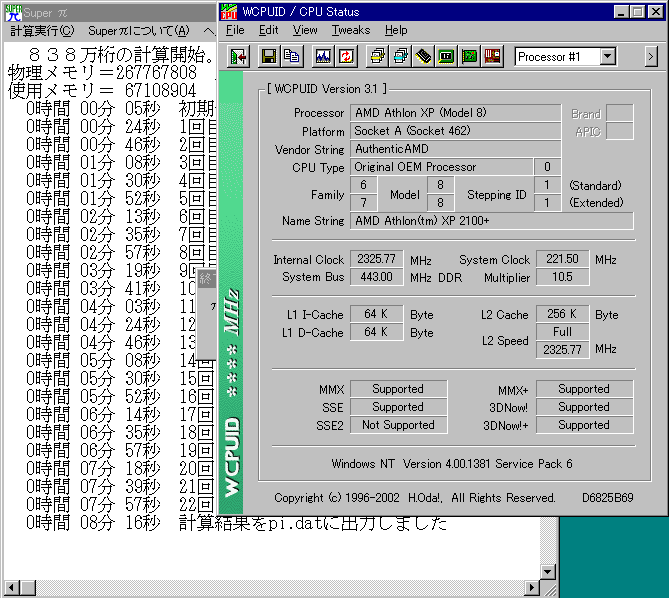
Task: Click the '物理メモリ=267767808' line in Super π
Action: 102,73
